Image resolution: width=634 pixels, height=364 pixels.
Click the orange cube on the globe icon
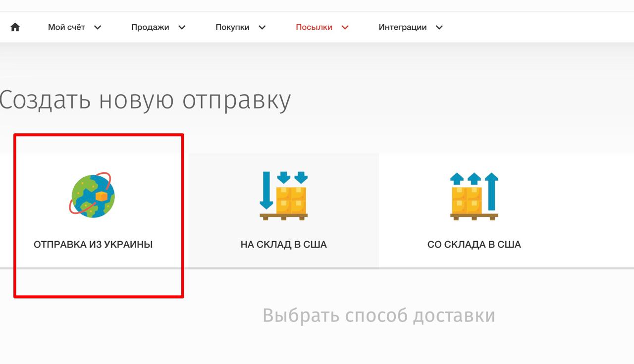click(102, 196)
